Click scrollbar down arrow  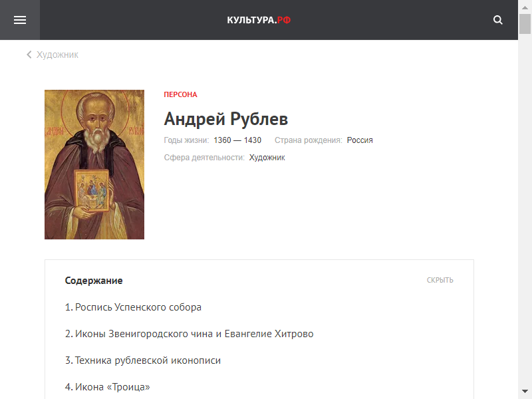click(x=525, y=392)
